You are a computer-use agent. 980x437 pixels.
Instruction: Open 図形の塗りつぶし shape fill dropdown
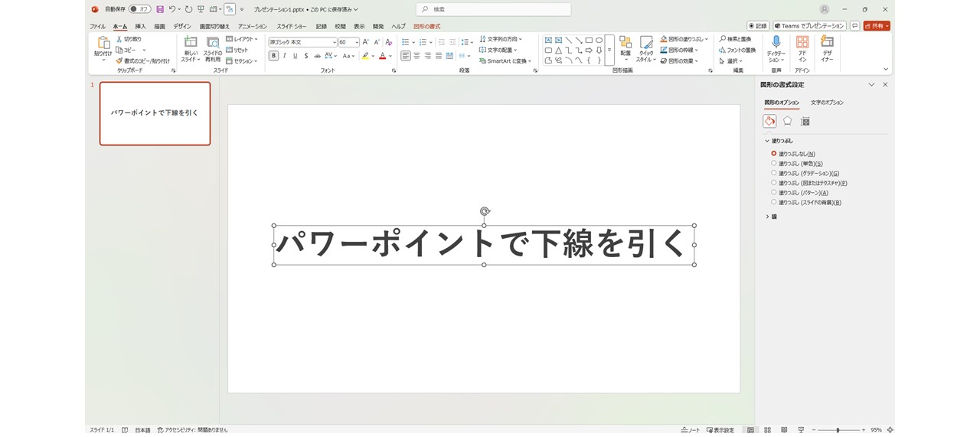tap(684, 39)
